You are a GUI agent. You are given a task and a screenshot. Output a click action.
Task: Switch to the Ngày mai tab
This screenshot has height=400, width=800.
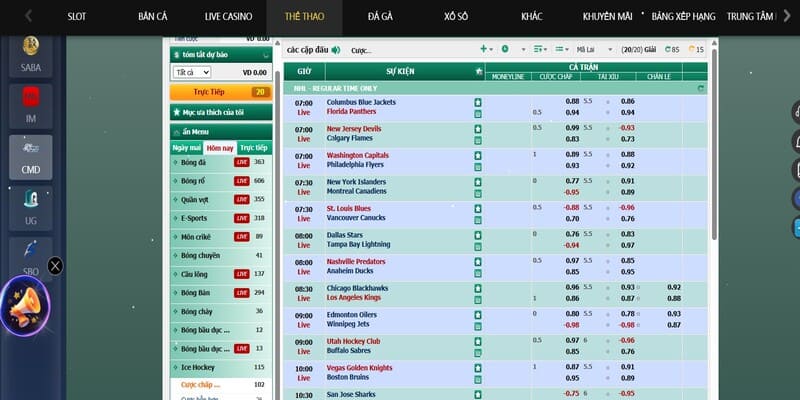[186, 148]
